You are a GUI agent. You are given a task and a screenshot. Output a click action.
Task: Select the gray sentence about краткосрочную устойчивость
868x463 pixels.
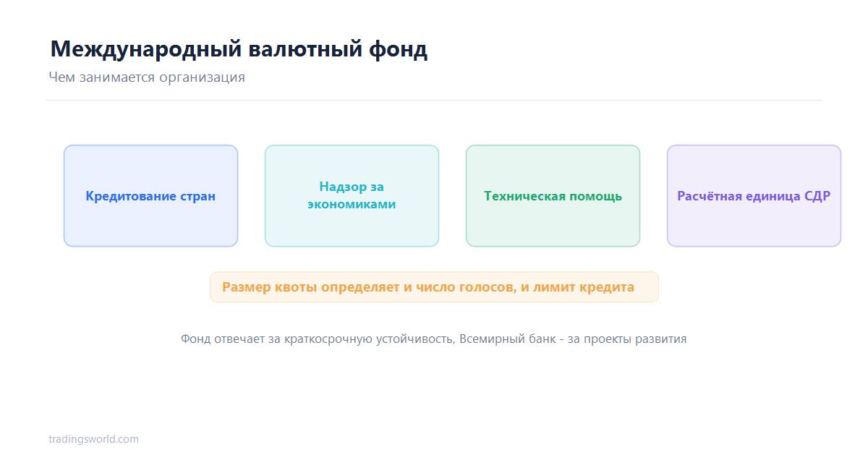pyautogui.click(x=433, y=339)
